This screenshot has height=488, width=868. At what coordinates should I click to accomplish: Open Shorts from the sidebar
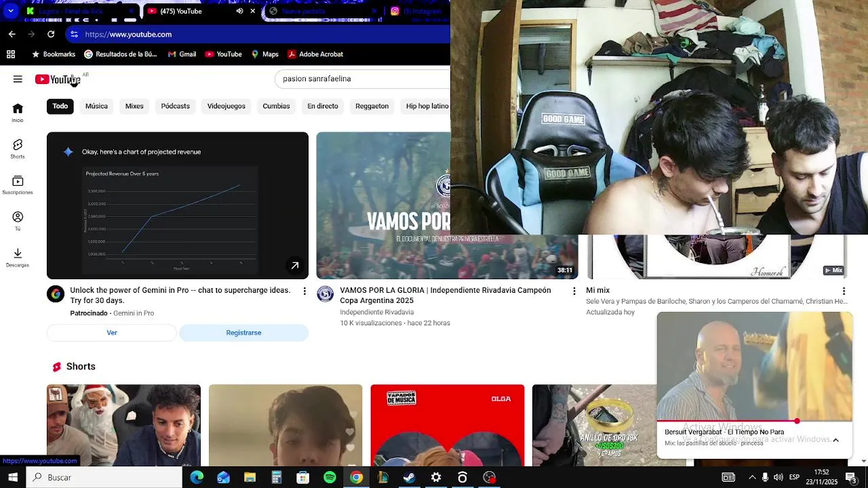tap(18, 149)
